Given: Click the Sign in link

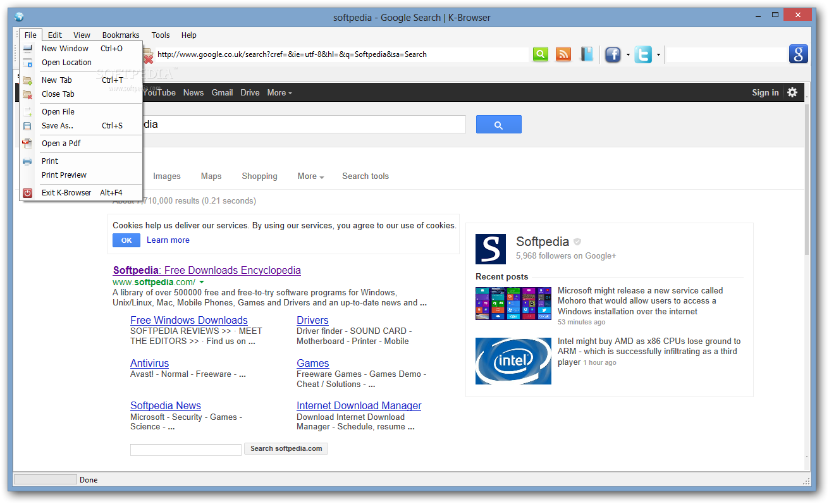Looking at the screenshot, I should pyautogui.click(x=765, y=93).
